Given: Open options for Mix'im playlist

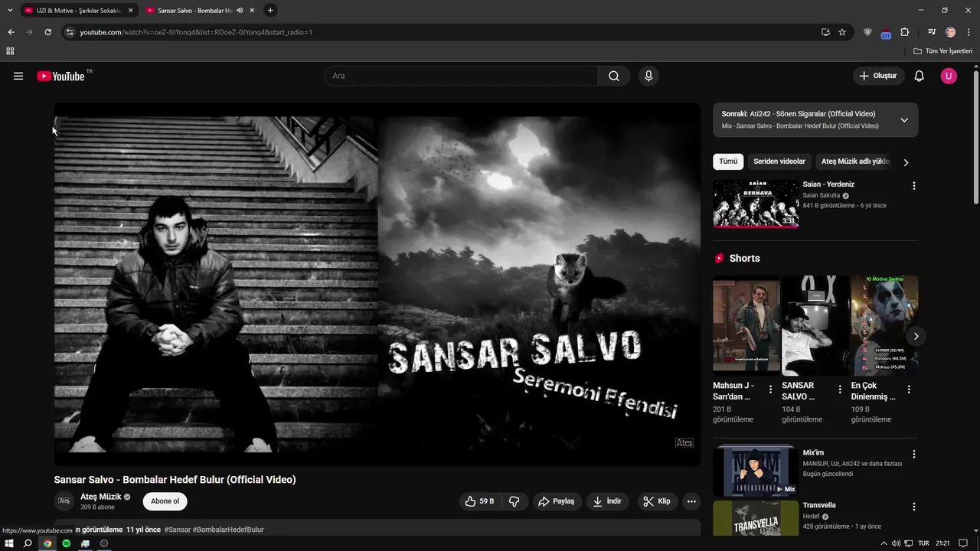Looking at the screenshot, I should pos(913,455).
